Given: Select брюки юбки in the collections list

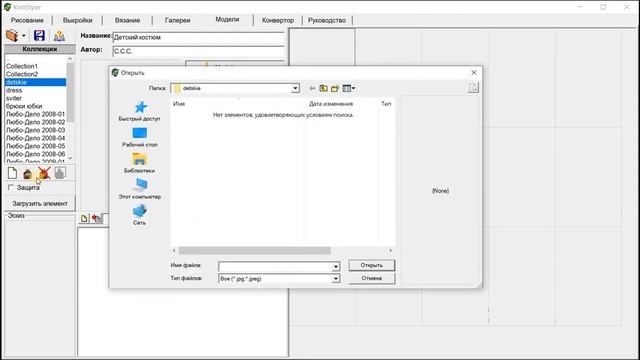Looking at the screenshot, I should tap(36, 106).
